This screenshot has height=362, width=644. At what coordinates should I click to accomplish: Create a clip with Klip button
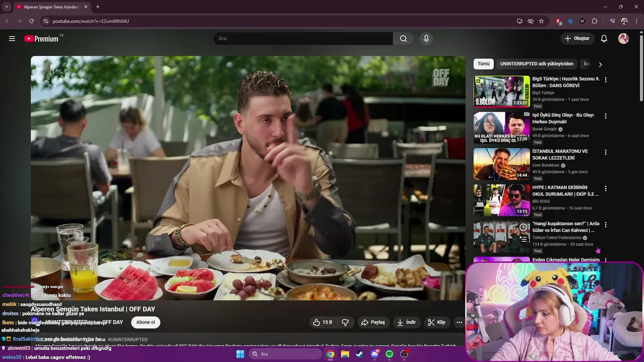coord(436,322)
